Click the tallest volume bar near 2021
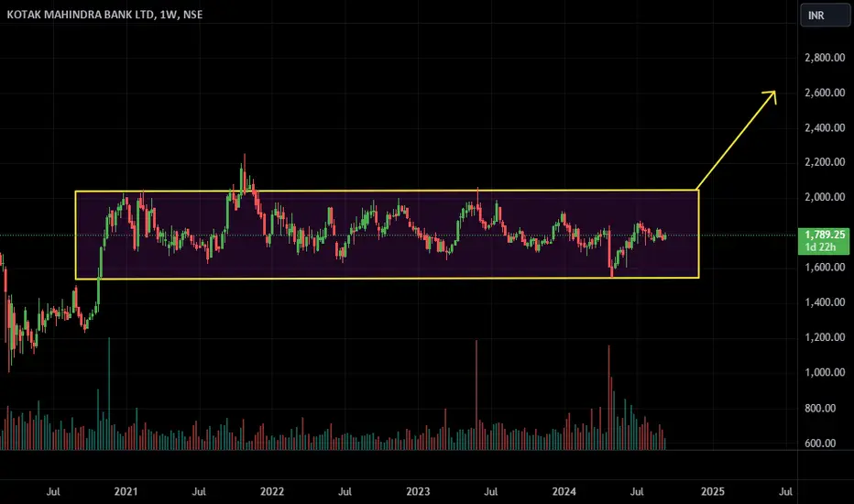Screen dimensions: 854x504 pyautogui.click(x=109, y=393)
